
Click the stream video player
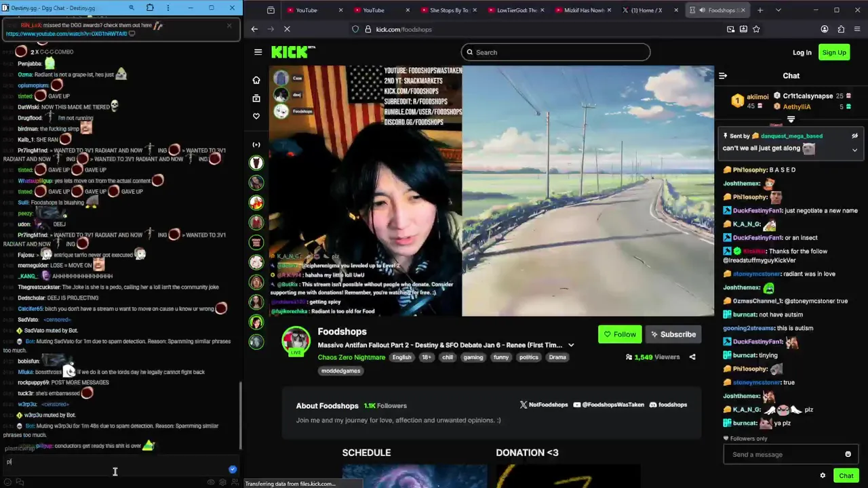pyautogui.click(x=492, y=190)
